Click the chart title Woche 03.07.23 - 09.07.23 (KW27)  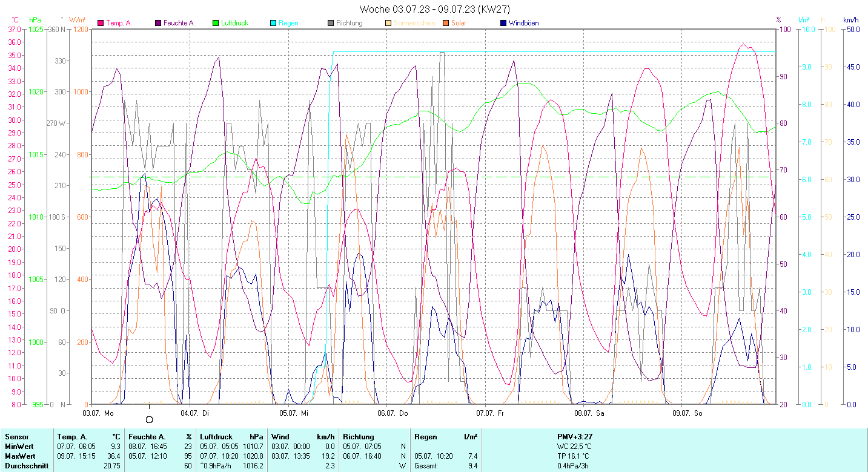click(x=434, y=8)
